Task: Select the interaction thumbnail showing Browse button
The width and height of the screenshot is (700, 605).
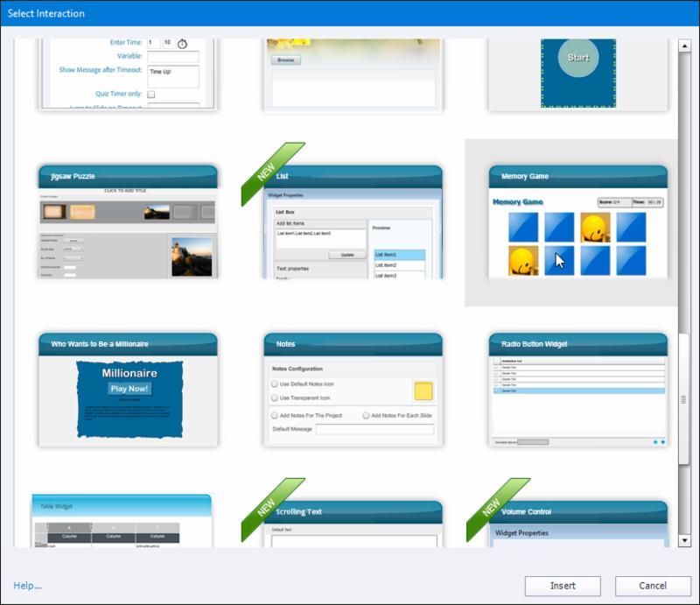Action: click(x=353, y=74)
